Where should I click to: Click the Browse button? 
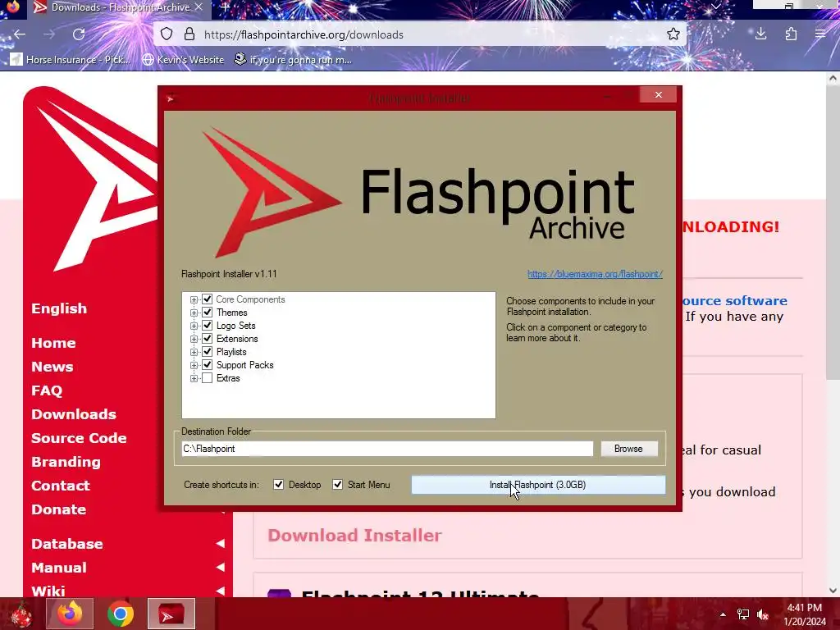click(629, 449)
